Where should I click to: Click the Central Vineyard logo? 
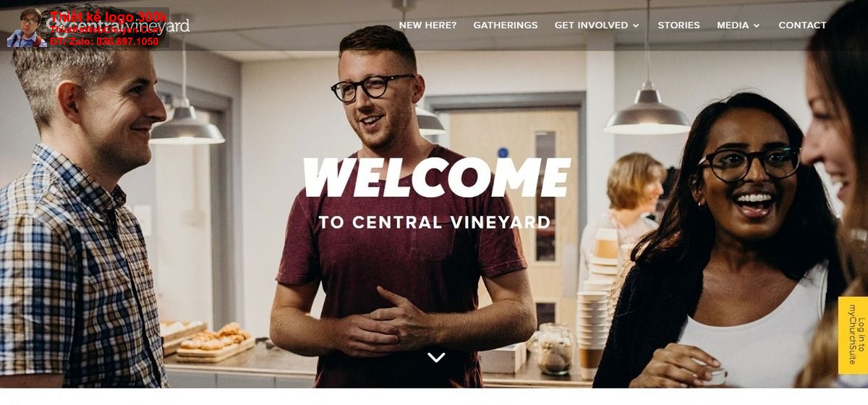[118, 26]
